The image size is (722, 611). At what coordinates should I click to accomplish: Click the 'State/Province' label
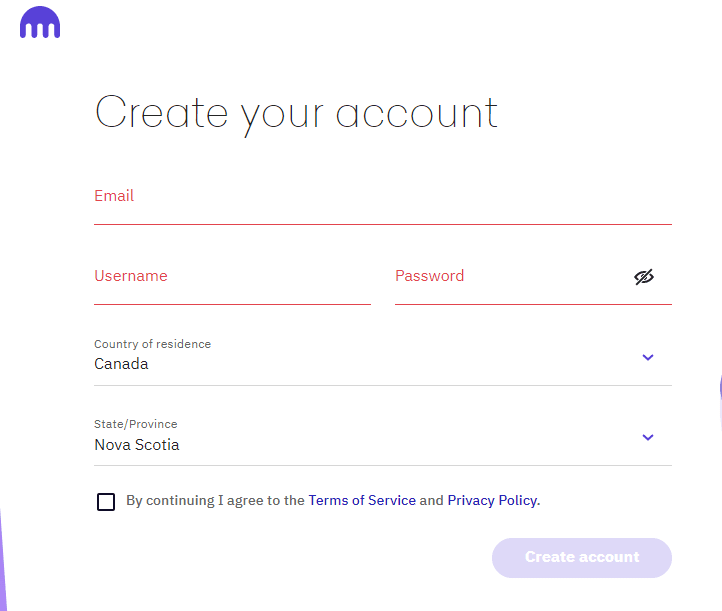click(x=135, y=424)
